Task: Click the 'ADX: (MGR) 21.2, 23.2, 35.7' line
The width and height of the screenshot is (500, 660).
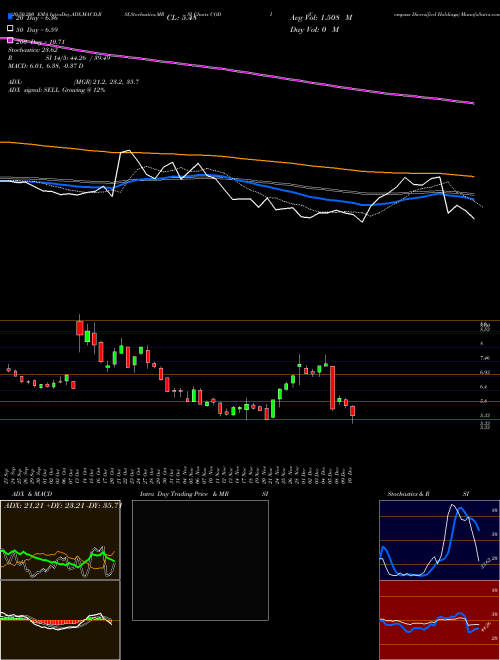Action: [x=73, y=82]
